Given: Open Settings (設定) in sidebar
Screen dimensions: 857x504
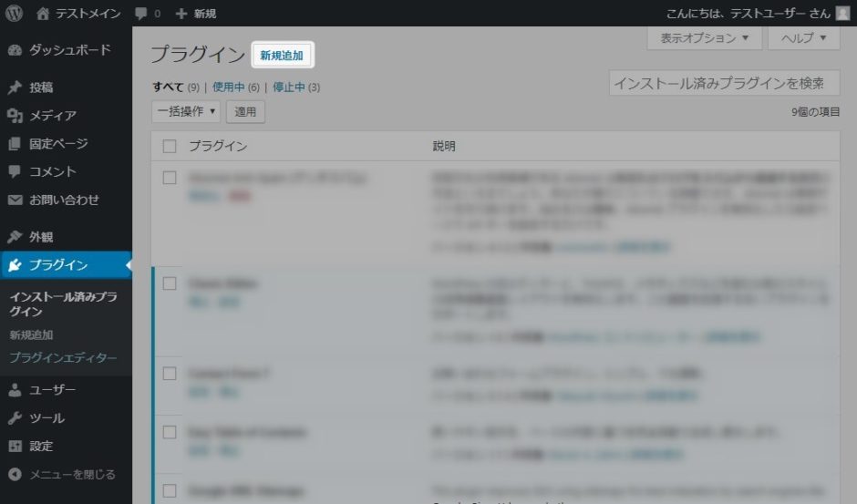Looking at the screenshot, I should coord(41,447).
